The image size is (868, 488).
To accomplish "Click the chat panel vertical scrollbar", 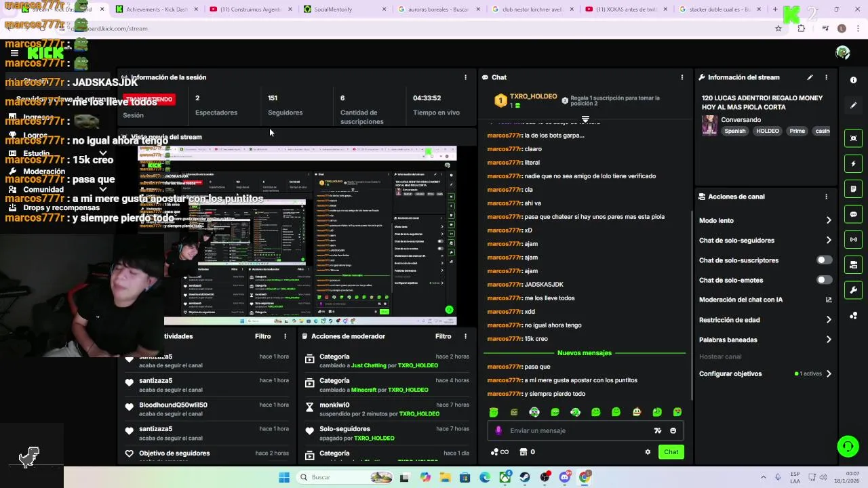I will (692, 305).
